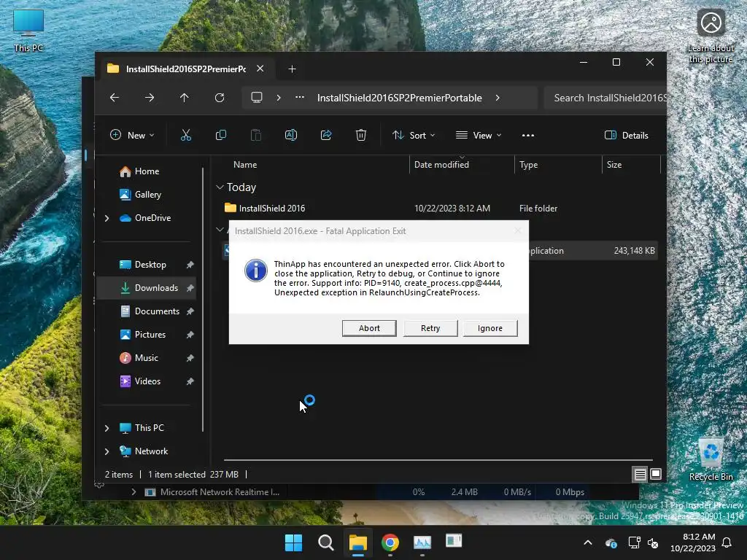Image resolution: width=747 pixels, height=560 pixels.
Task: Open the Recycle Bin desktop icon
Action: (711, 459)
